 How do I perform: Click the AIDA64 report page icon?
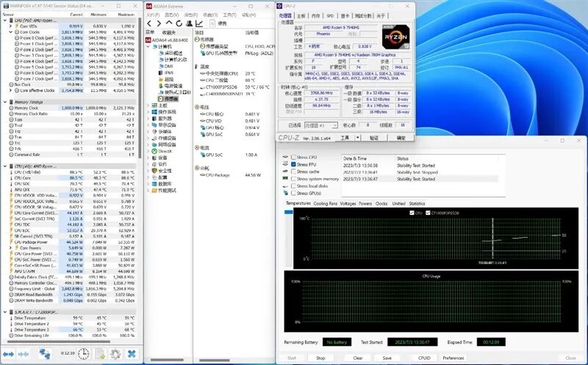212,24
